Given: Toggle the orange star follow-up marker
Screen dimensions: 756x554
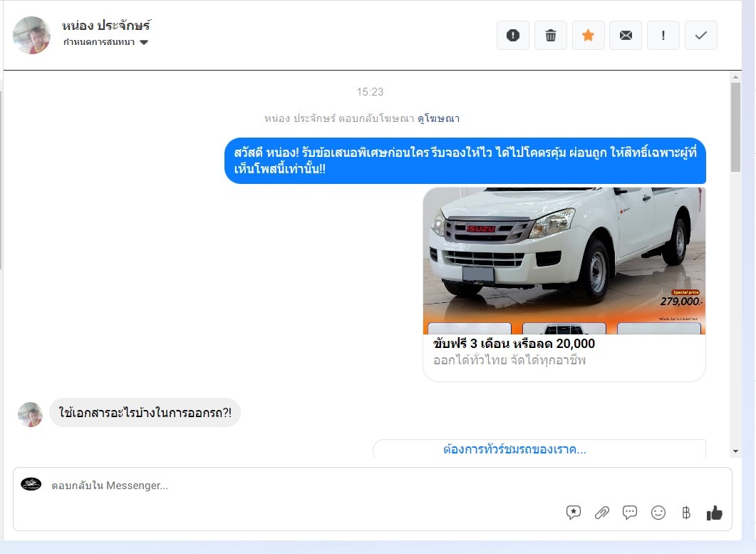Looking at the screenshot, I should (589, 36).
